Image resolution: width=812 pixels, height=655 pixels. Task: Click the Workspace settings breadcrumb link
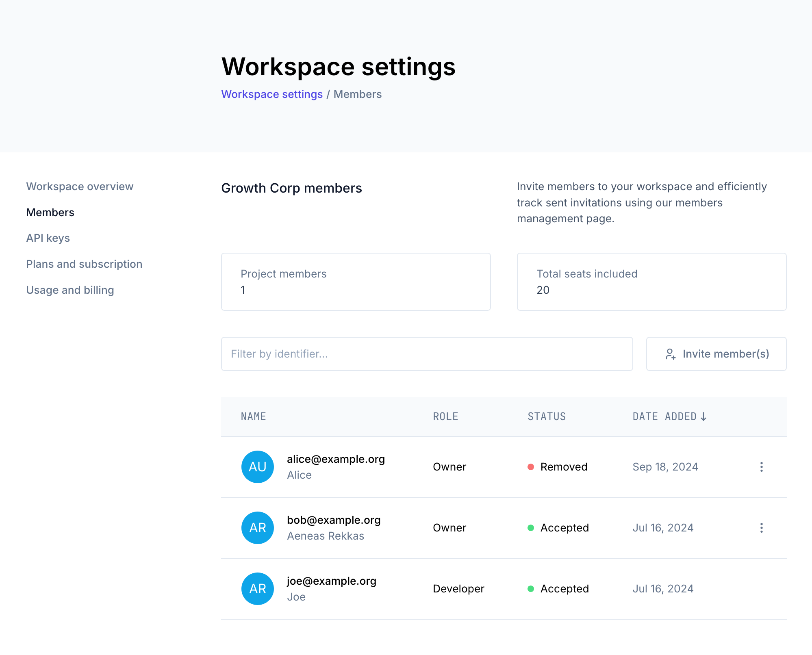(x=272, y=94)
